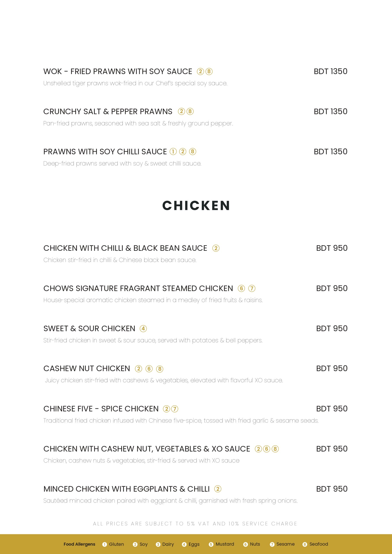
Task: Click the Sesame icon in the allergen legend
Action: click(272, 544)
